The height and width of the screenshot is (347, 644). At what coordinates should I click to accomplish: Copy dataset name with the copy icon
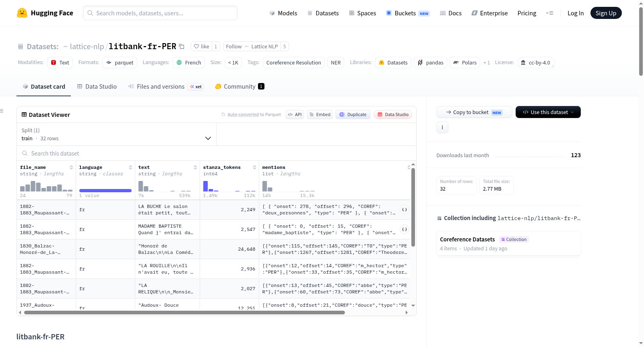click(182, 46)
